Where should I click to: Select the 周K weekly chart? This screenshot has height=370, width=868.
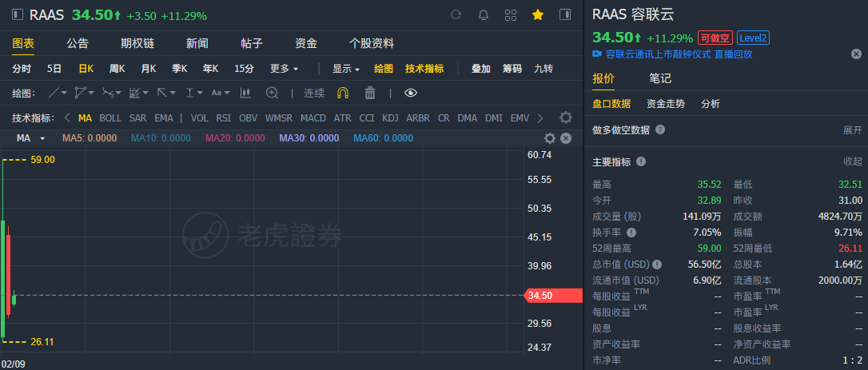point(117,69)
